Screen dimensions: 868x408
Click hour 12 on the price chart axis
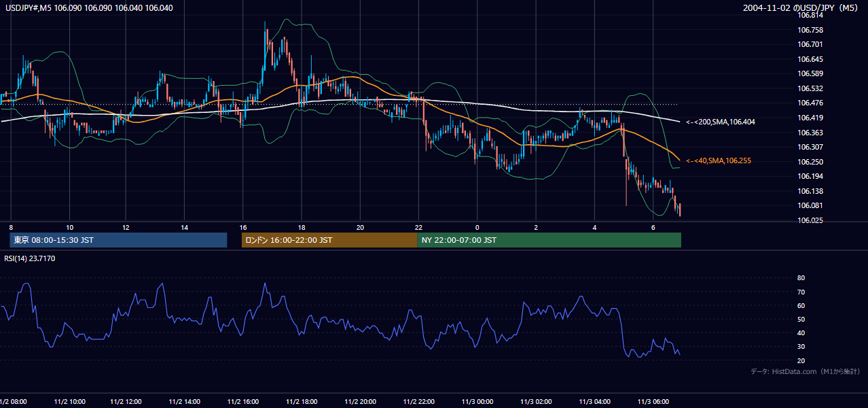126,227
